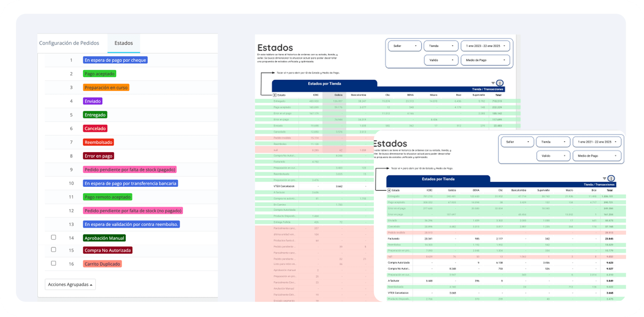Viewport: 644px width, 317px height.
Task: Open the 1 ene 2023 date range picker
Action: pyautogui.click(x=485, y=46)
